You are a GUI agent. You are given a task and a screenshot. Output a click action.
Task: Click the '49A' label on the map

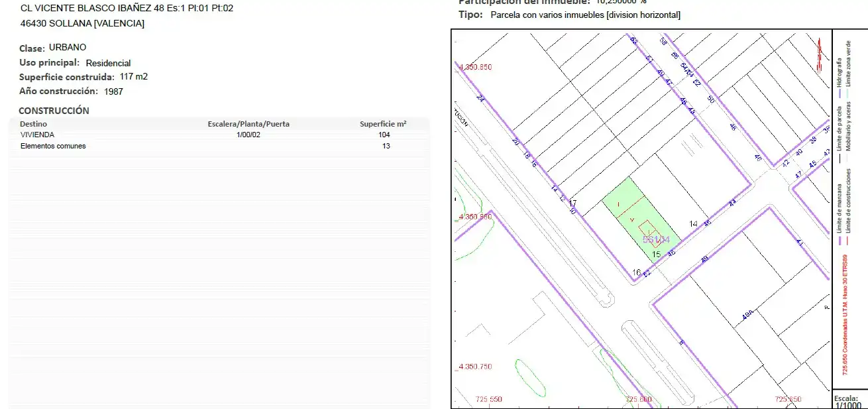click(748, 316)
